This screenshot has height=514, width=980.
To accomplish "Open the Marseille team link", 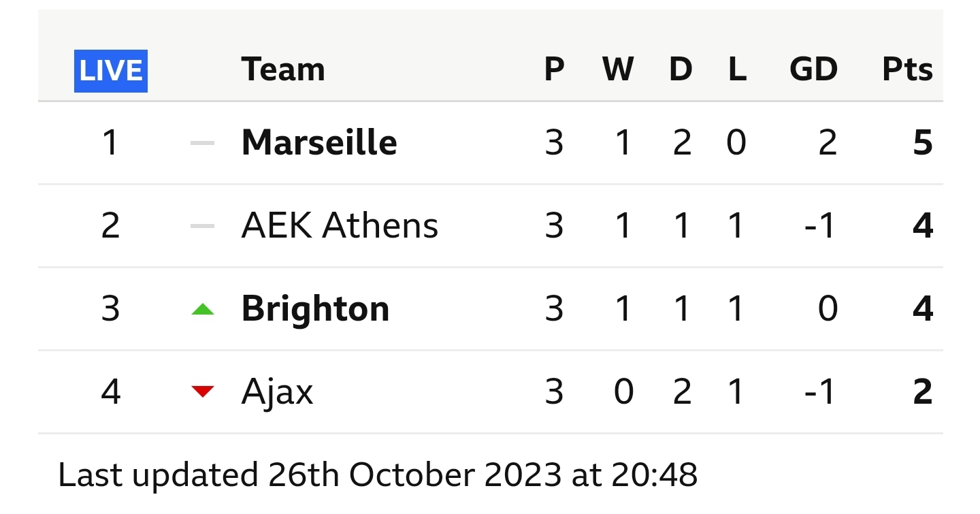I will point(319,142).
